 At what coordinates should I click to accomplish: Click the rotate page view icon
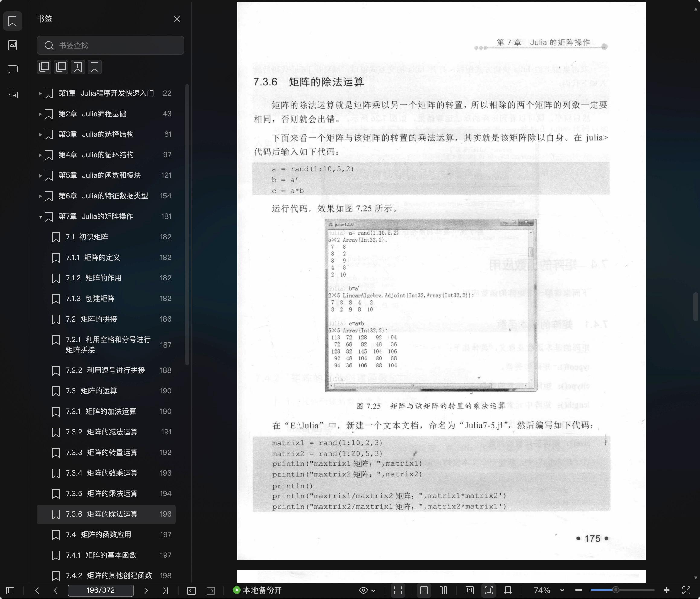508,591
